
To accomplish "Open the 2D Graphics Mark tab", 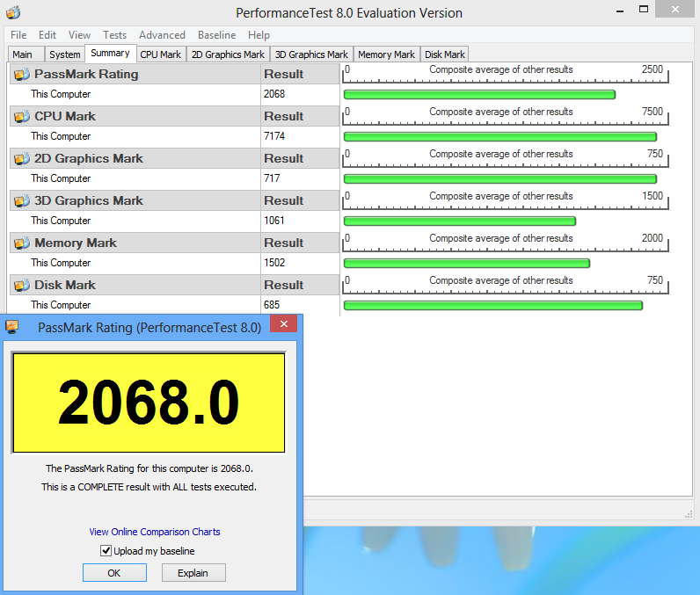I will point(228,54).
